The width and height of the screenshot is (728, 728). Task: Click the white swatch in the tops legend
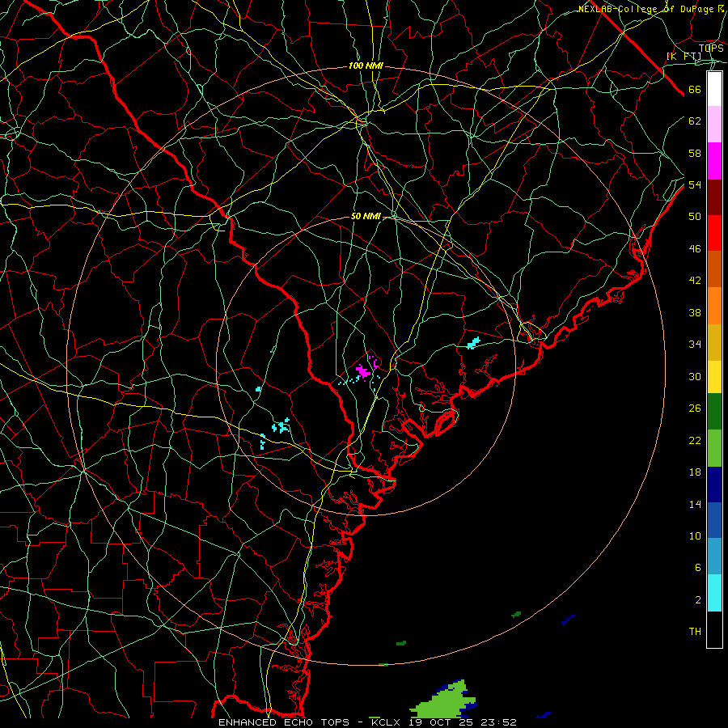[x=714, y=89]
